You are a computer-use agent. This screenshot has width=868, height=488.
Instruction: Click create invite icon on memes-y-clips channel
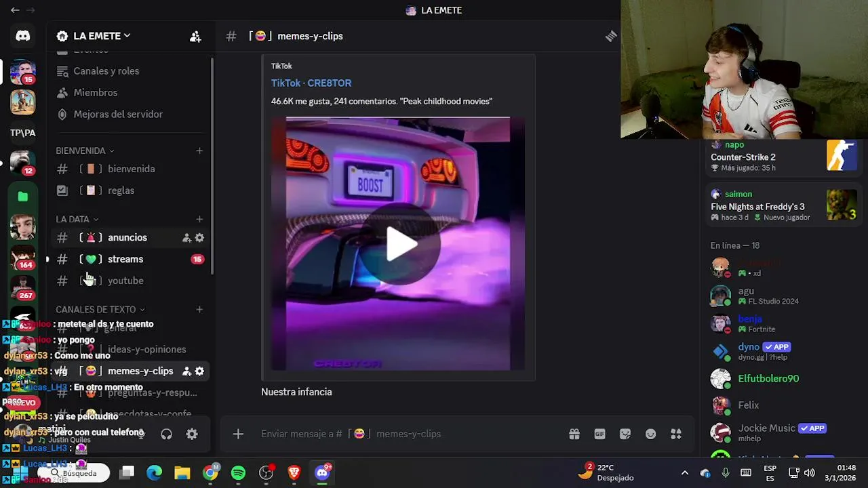point(186,371)
